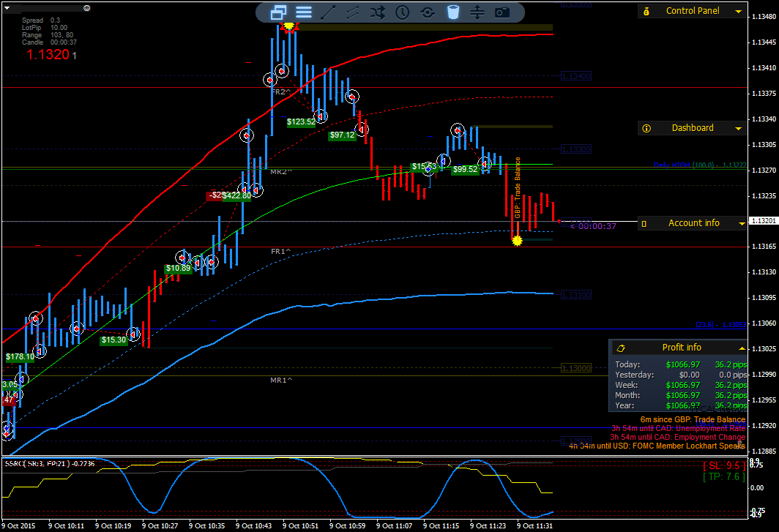Click the yellow burst marker below GBP Trade Balance
The height and width of the screenshot is (532, 779).
(x=517, y=241)
